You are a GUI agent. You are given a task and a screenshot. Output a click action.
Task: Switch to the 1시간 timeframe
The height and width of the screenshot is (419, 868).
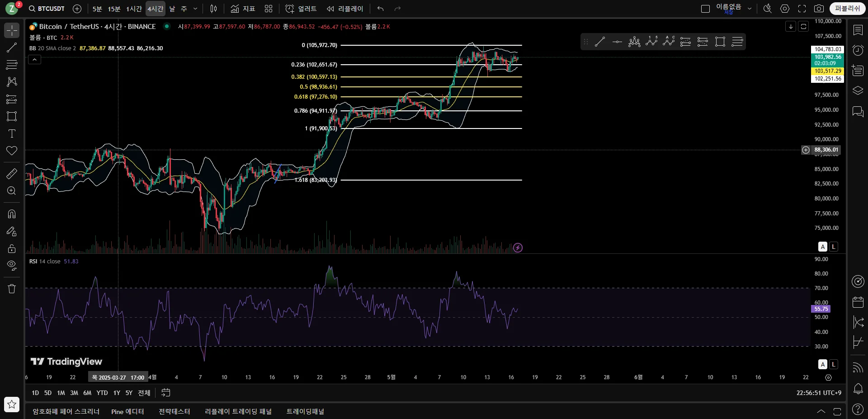134,9
